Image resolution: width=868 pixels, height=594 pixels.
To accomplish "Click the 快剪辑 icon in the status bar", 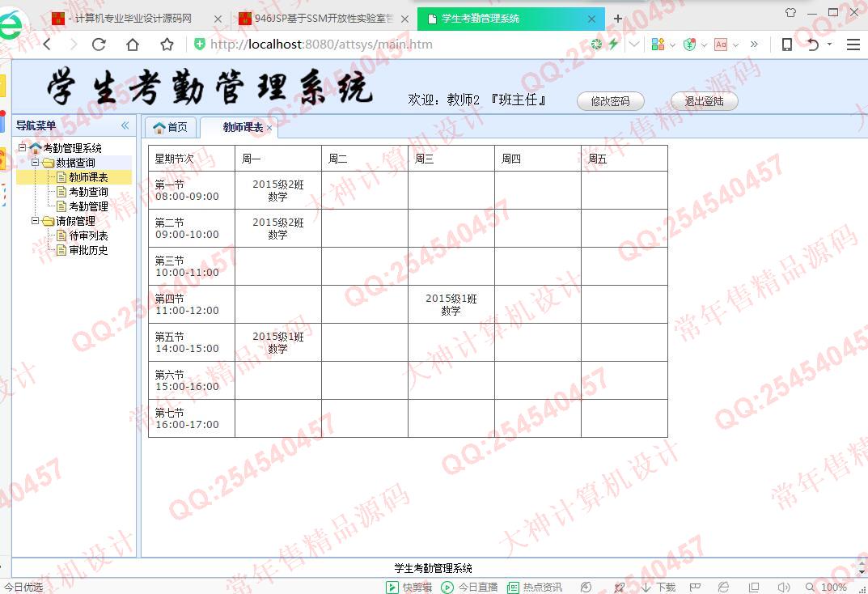I will [392, 588].
